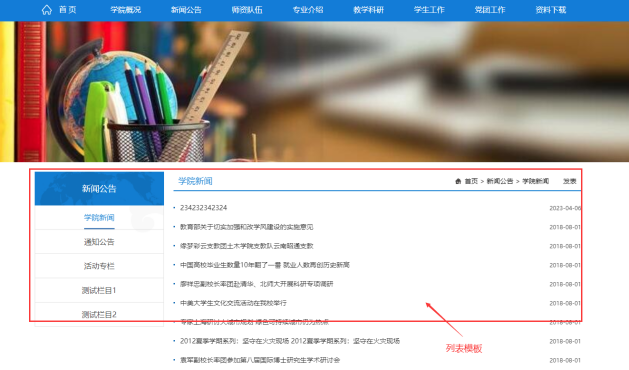Go to 资料下载 in the navigation bar
The width and height of the screenshot is (629, 370).
pos(551,10)
